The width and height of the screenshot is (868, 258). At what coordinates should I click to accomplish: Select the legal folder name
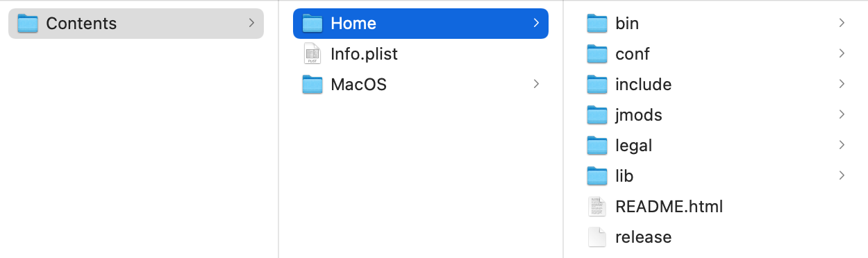click(634, 146)
